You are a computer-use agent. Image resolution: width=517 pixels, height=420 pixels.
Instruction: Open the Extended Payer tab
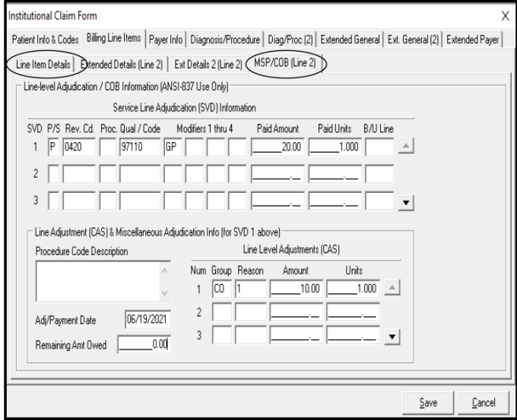(474, 39)
